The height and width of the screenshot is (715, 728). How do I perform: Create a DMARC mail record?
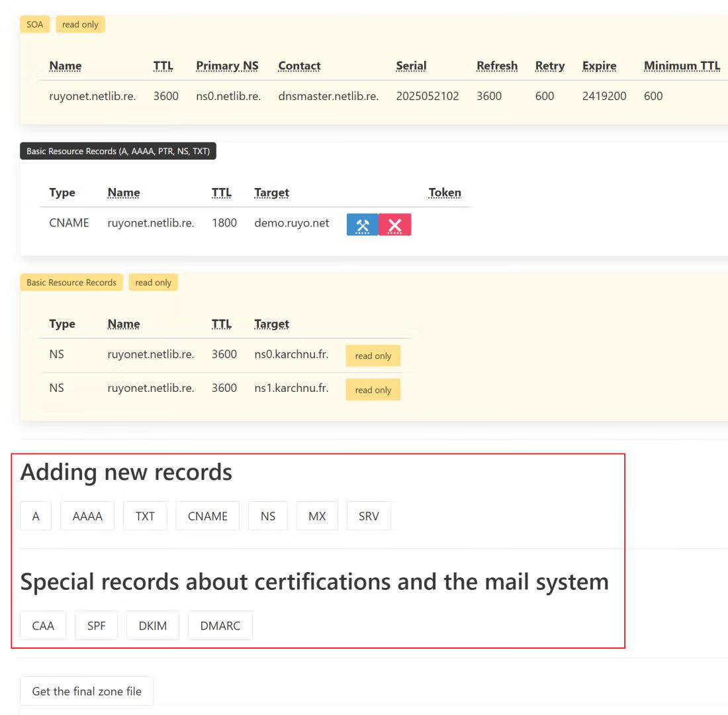pyautogui.click(x=220, y=626)
